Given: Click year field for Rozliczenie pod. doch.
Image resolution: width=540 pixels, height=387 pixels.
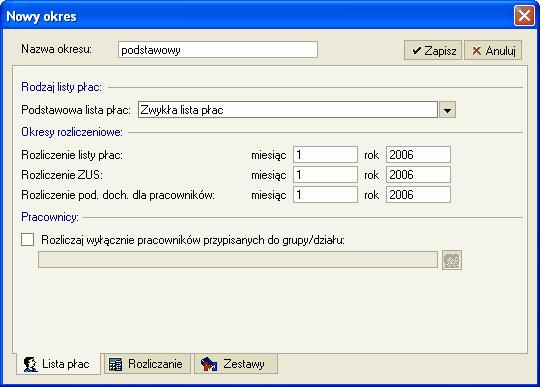Looking at the screenshot, I should point(418,195).
